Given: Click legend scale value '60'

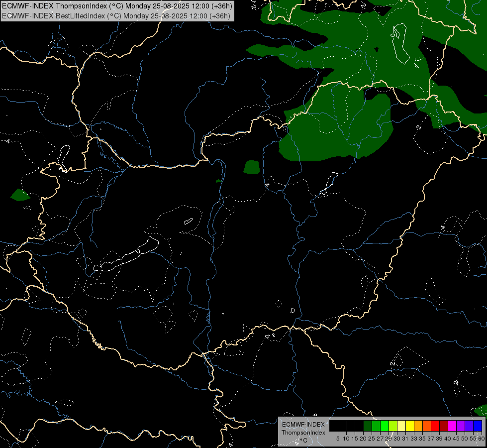Looking at the screenshot, I should click(482, 439).
